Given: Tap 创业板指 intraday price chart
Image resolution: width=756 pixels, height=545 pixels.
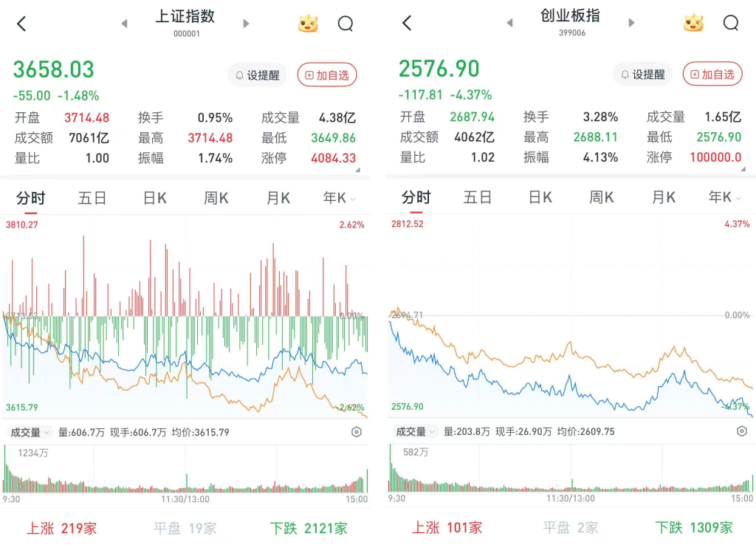Looking at the screenshot, I should click(571, 316).
